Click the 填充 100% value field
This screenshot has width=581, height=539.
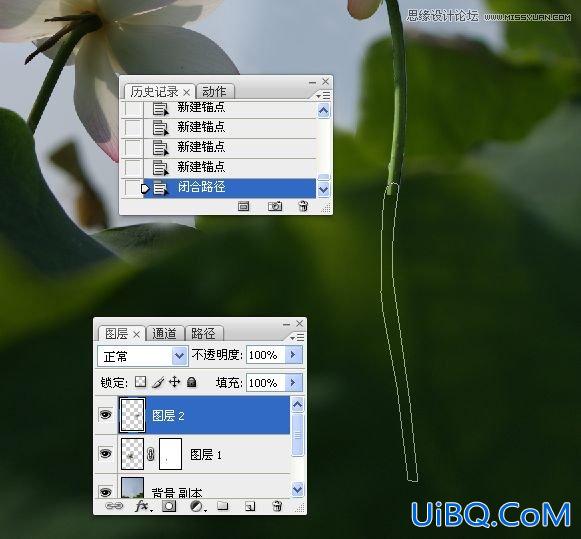265,382
